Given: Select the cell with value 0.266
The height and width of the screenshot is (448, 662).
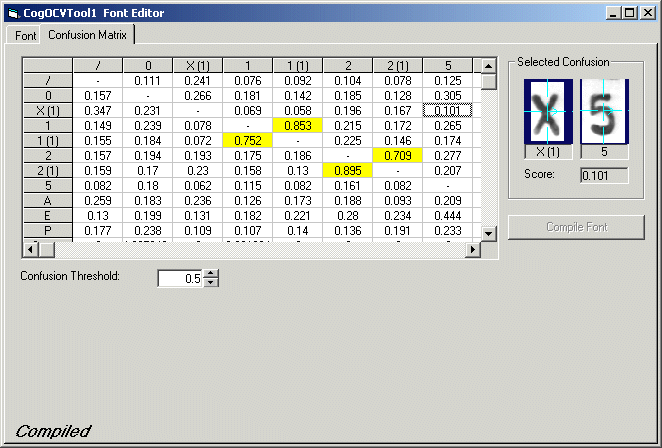Looking at the screenshot, I should [198, 95].
